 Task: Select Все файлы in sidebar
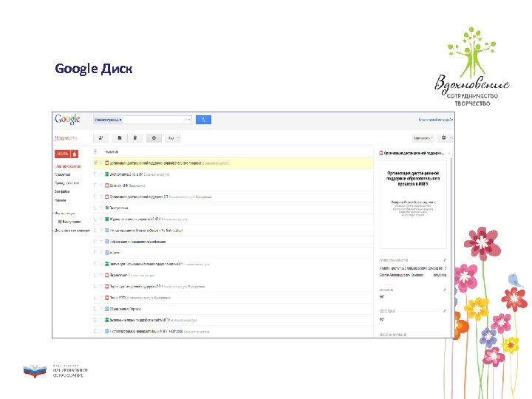pos(62,191)
